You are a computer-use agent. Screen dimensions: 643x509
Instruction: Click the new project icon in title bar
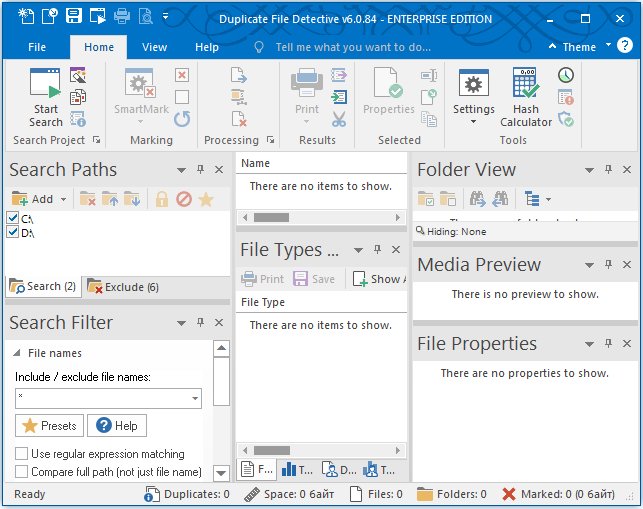[x=26, y=16]
